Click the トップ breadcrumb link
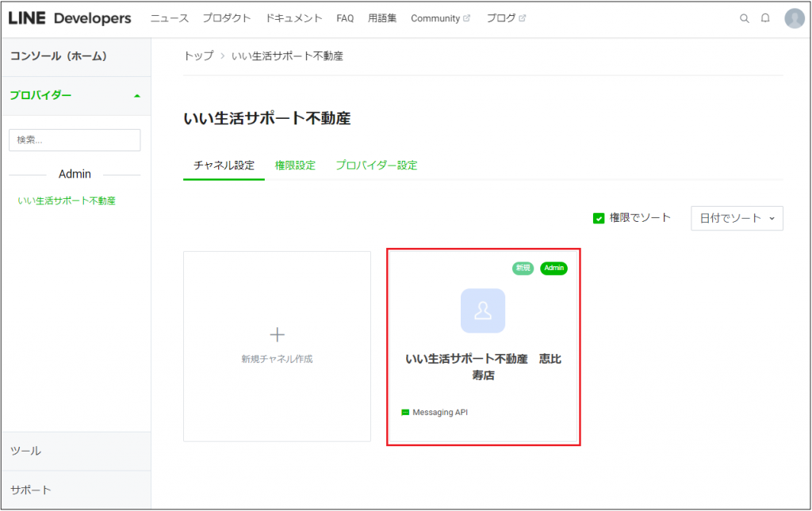This screenshot has height=511, width=812. [199, 56]
